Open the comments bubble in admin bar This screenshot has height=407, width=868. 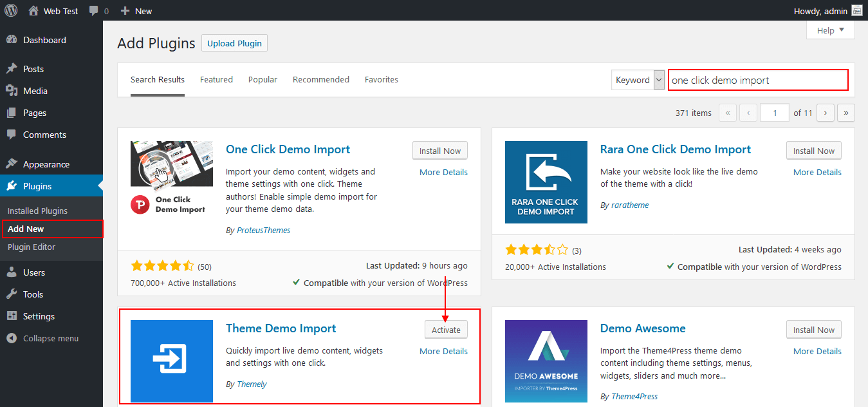coord(98,10)
